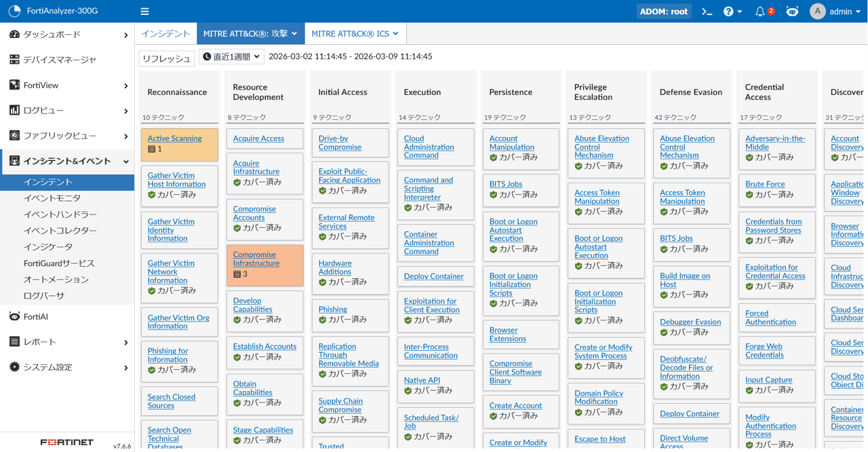Open the 直近1週間 time range dropdown

231,57
